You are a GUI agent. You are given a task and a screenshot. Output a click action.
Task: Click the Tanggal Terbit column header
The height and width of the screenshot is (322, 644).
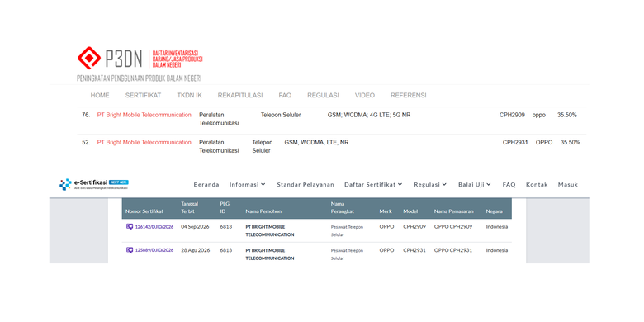pos(190,207)
